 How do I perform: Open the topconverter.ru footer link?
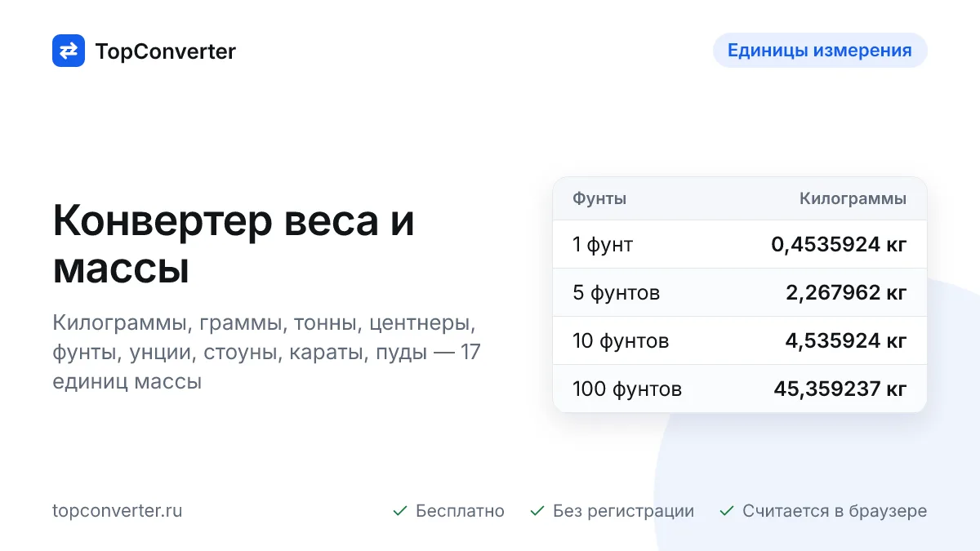(118, 511)
